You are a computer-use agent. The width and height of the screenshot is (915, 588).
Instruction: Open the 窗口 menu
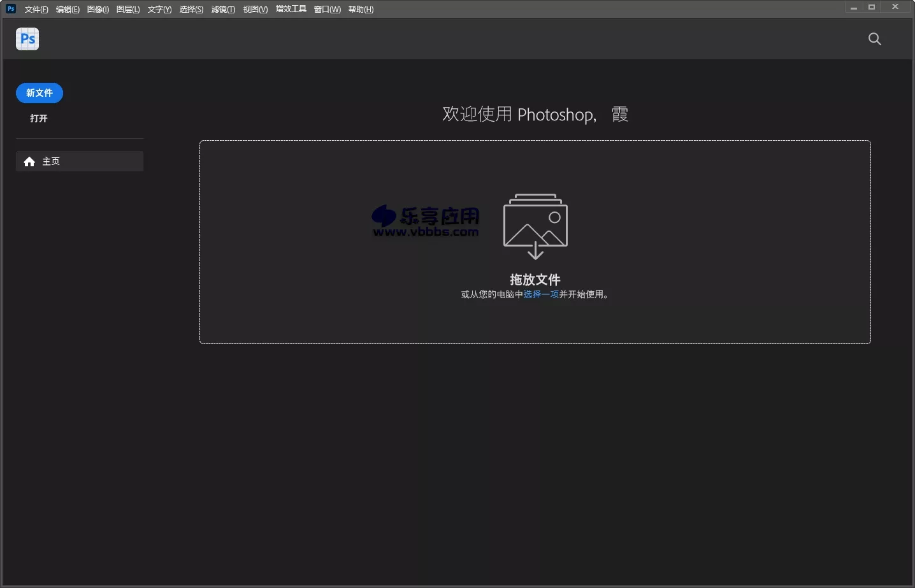tap(327, 9)
